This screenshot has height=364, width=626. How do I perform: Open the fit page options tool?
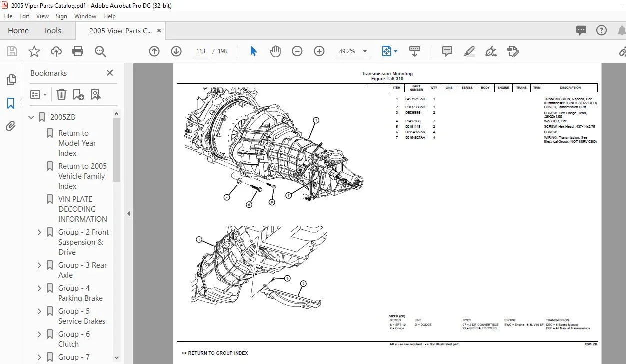[389, 51]
